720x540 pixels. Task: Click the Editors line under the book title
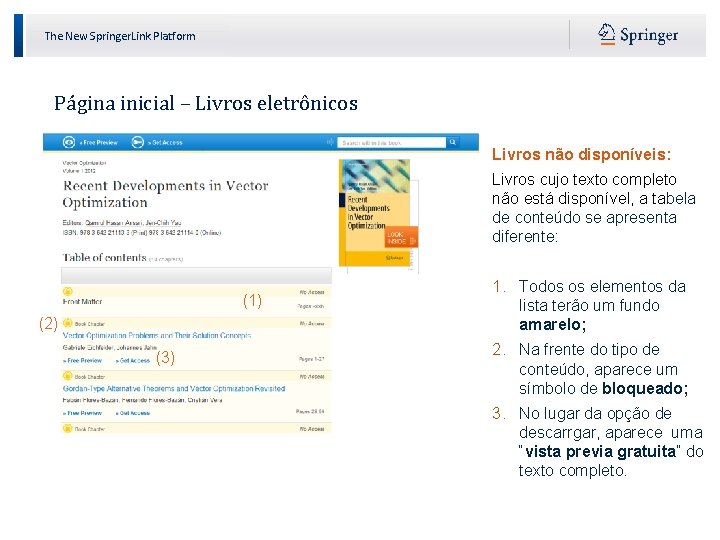[122, 223]
